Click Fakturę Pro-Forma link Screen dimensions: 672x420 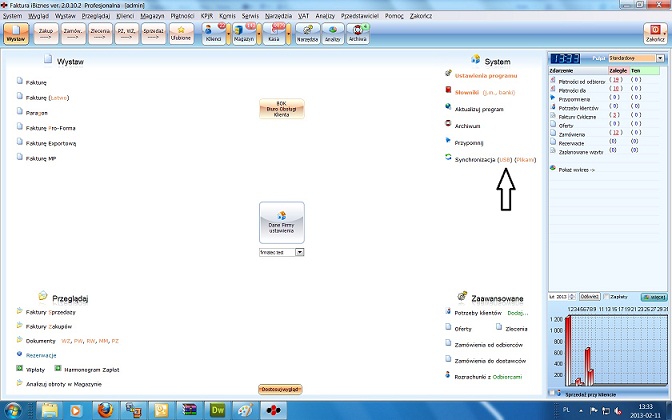click(x=51, y=128)
